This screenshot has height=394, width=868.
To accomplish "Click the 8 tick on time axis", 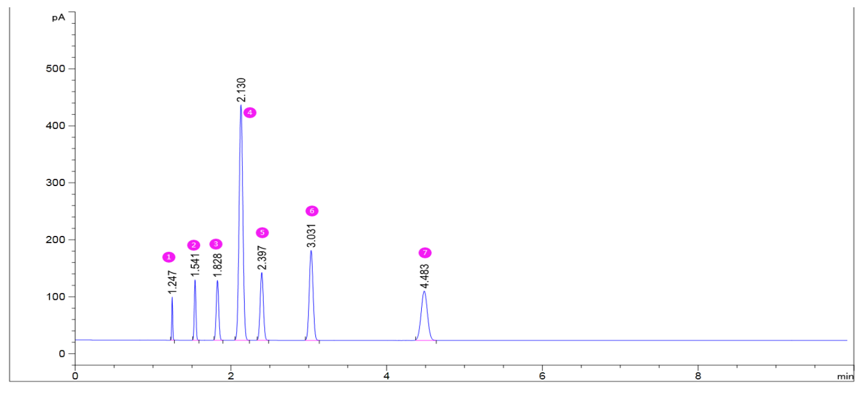I will [698, 376].
